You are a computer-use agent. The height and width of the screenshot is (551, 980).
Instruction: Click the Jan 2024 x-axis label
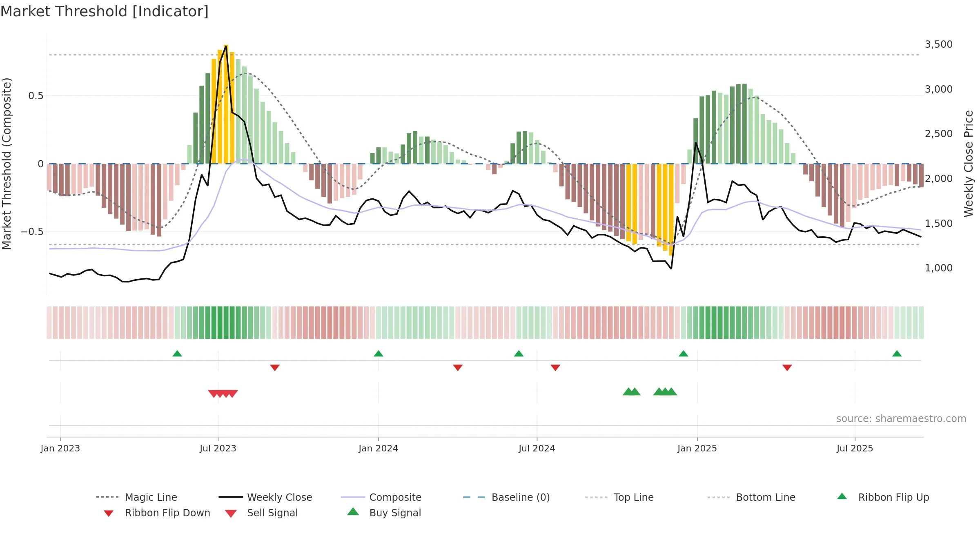tap(379, 448)
